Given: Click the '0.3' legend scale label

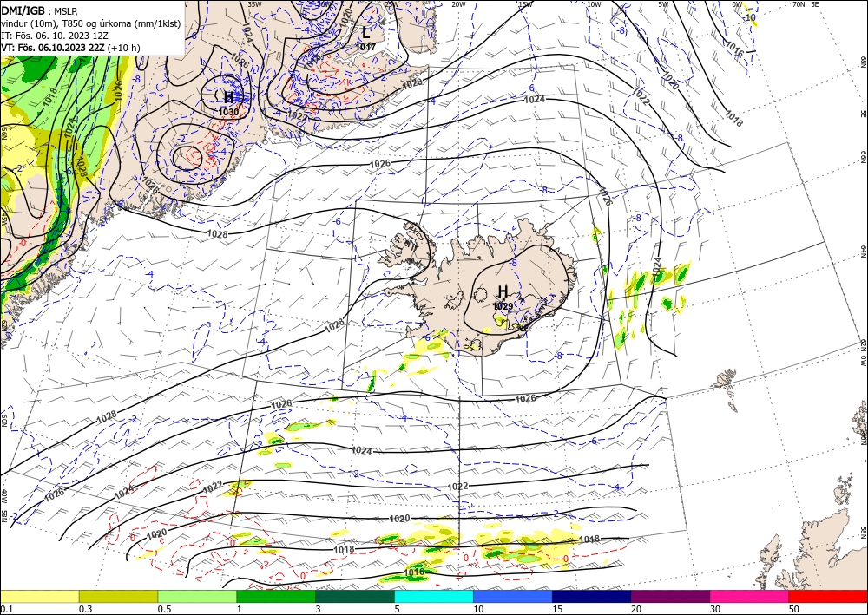Looking at the screenshot, I should pyautogui.click(x=85, y=609).
